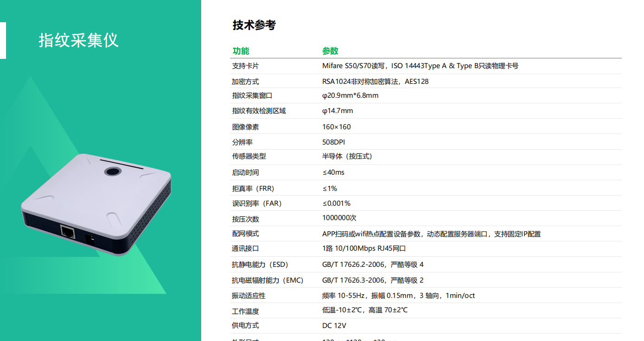Select the 拒真率（FRR）row label
Viewport: 644px width, 341px height.
(253, 189)
